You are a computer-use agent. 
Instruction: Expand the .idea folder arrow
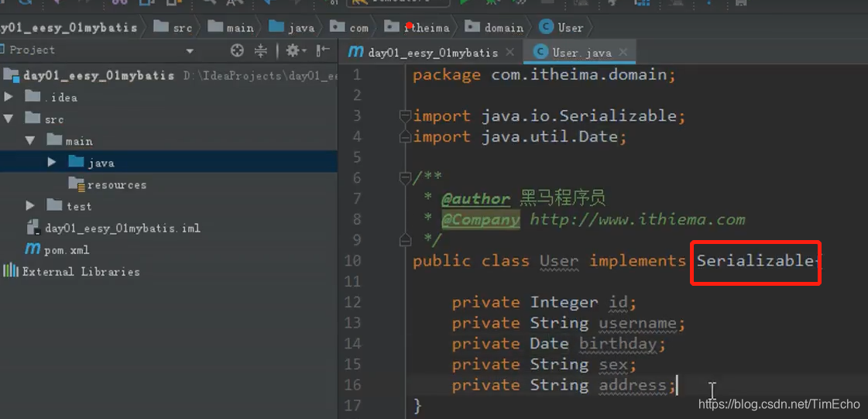9,98
